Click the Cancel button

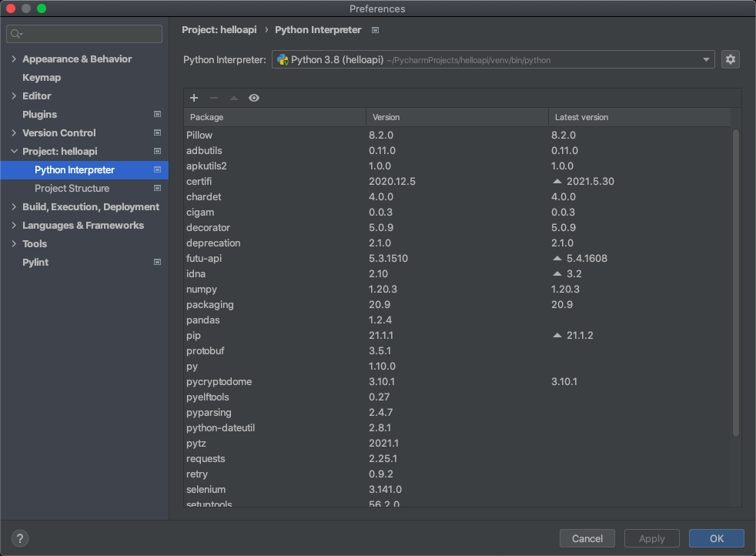coord(587,538)
